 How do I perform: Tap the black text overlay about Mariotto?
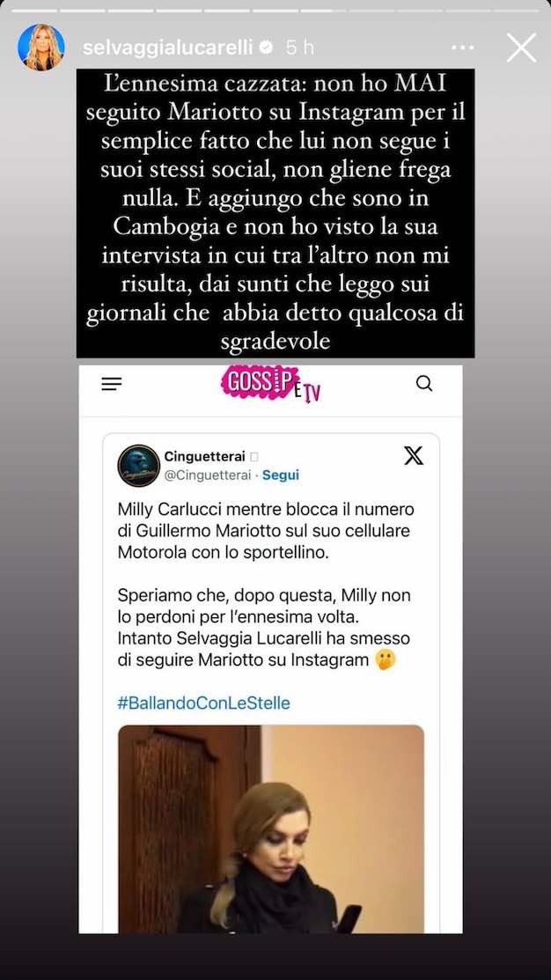pos(275,213)
